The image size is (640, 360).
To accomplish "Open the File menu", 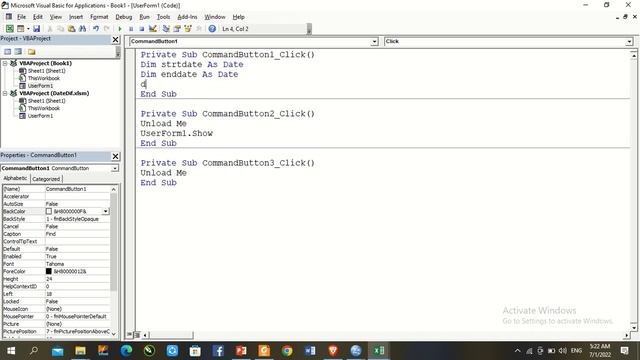I will pyautogui.click(x=21, y=17).
